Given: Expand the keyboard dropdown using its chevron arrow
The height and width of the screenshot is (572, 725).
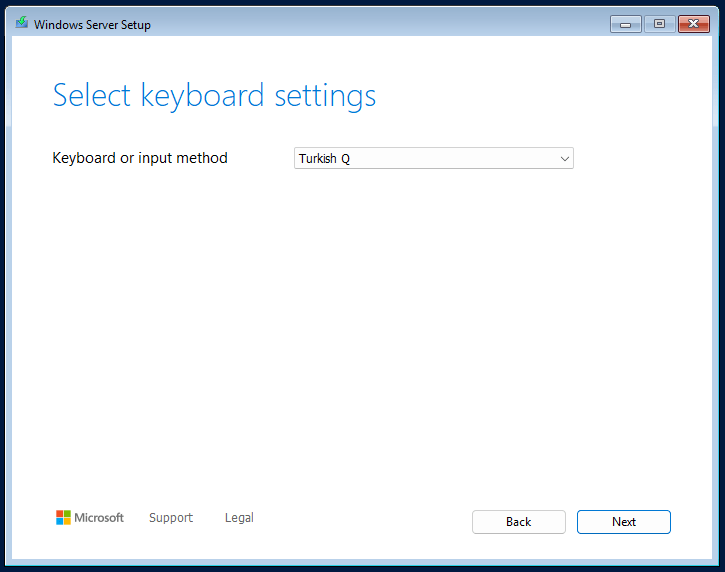Looking at the screenshot, I should click(564, 158).
